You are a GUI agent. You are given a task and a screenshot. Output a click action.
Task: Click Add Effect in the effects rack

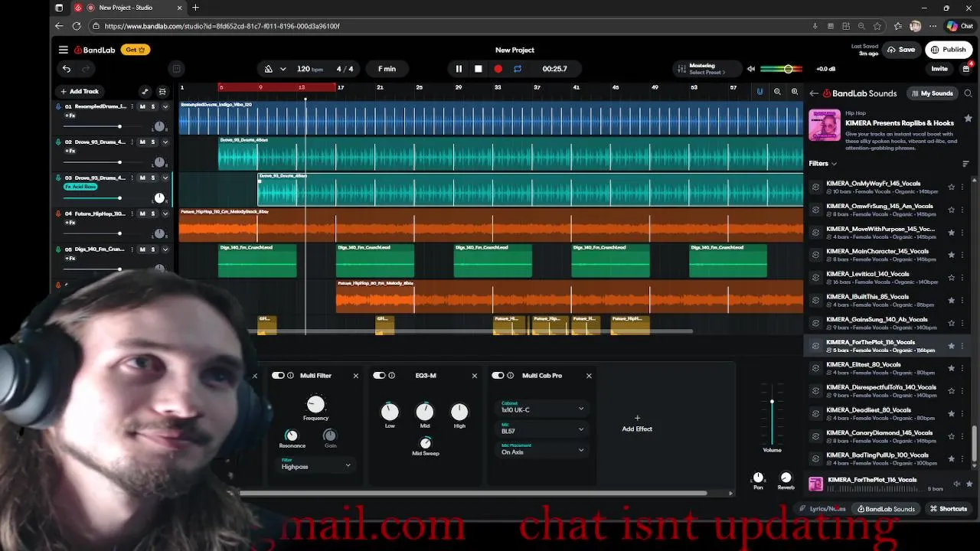click(x=637, y=424)
